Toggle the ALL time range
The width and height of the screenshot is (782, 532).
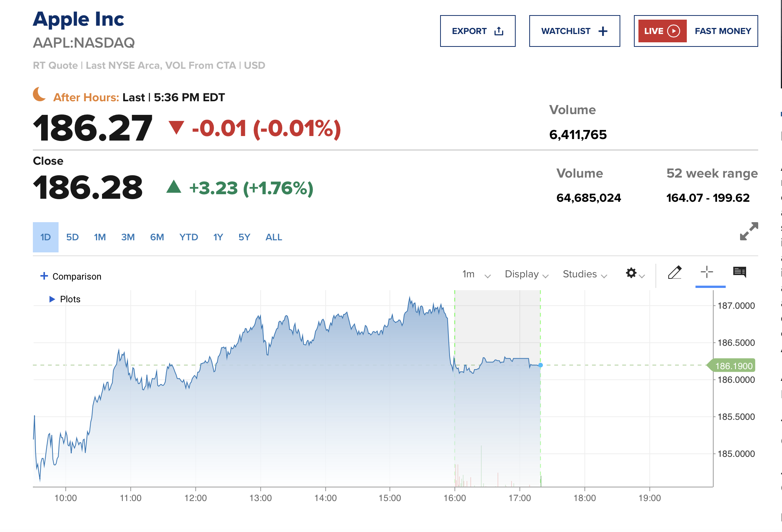(x=274, y=237)
